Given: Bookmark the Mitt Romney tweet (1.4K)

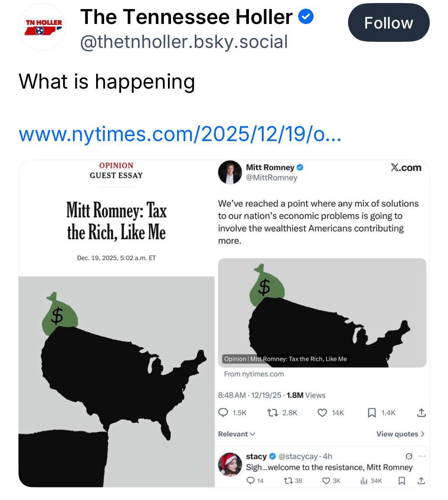Looking at the screenshot, I should pos(372,413).
